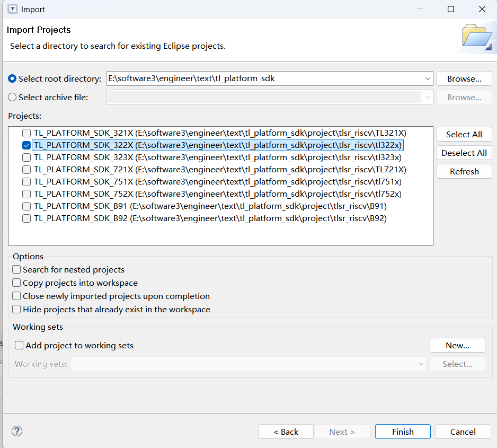The width and height of the screenshot is (497, 448).
Task: Maximize the Import dialog window
Action: click(x=451, y=9)
